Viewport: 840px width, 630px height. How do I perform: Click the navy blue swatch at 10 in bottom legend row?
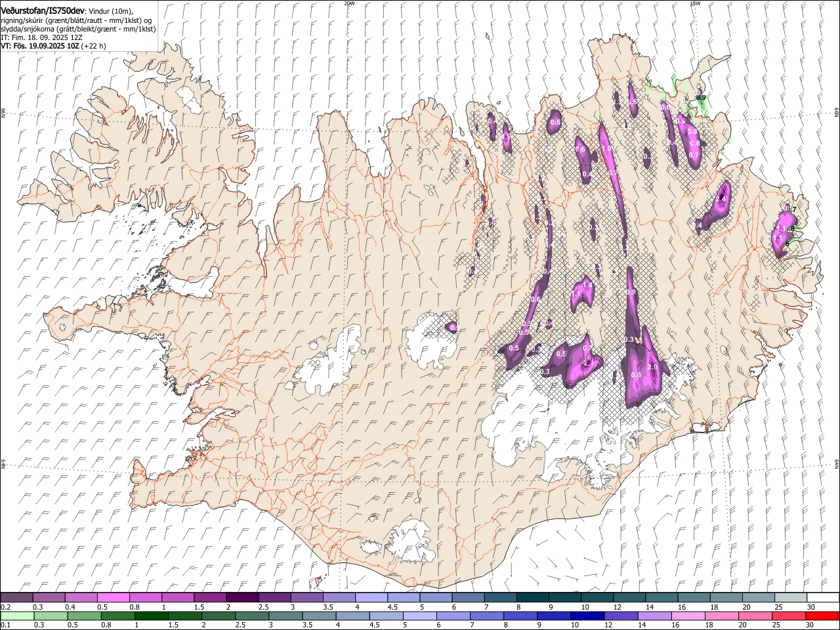click(x=587, y=616)
